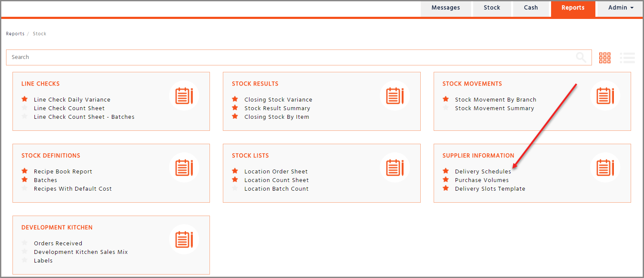The image size is (644, 278).
Task: Open the Line Checks clipboard icon
Action: (184, 96)
